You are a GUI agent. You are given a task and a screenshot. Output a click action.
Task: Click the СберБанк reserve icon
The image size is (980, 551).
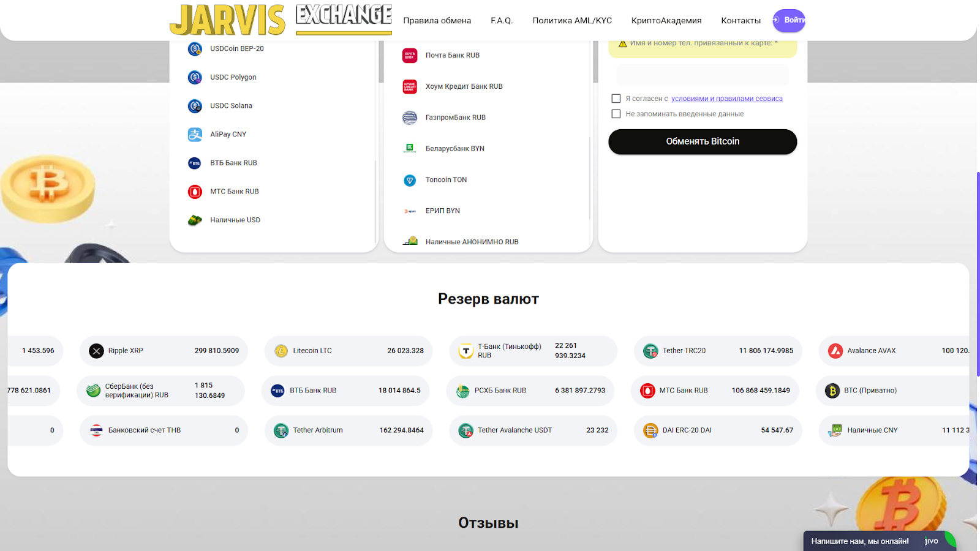point(93,391)
